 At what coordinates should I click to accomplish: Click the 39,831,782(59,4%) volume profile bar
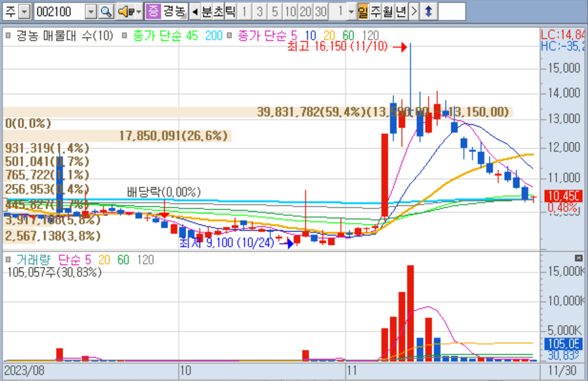point(258,112)
